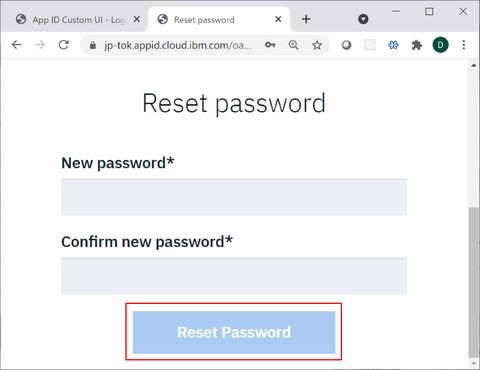Expand the tab search dropdown arrow
480x370 pixels.
point(363,19)
